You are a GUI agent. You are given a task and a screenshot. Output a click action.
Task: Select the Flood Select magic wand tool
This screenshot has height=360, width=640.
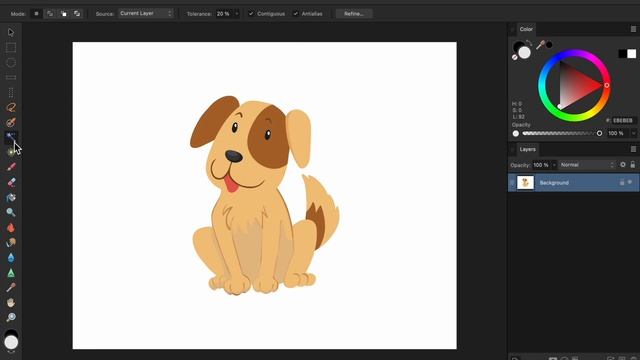coord(11,137)
